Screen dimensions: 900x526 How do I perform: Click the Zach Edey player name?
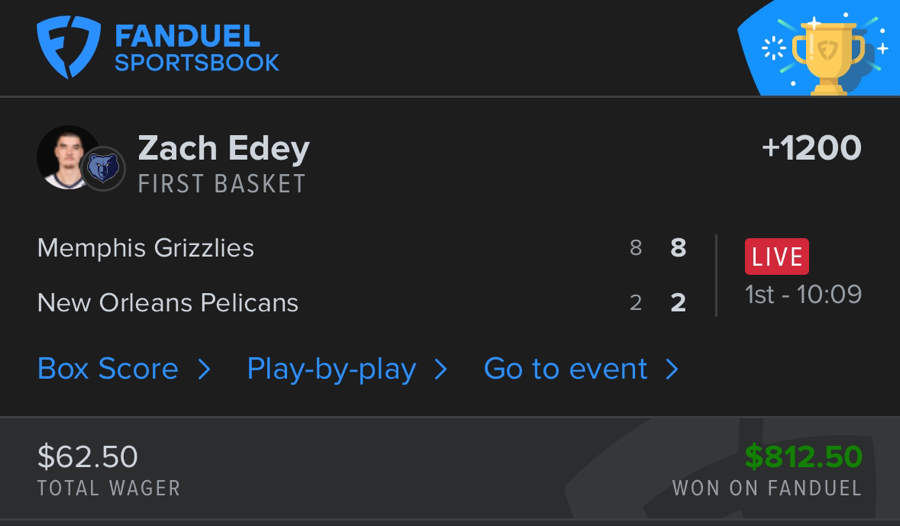(224, 148)
